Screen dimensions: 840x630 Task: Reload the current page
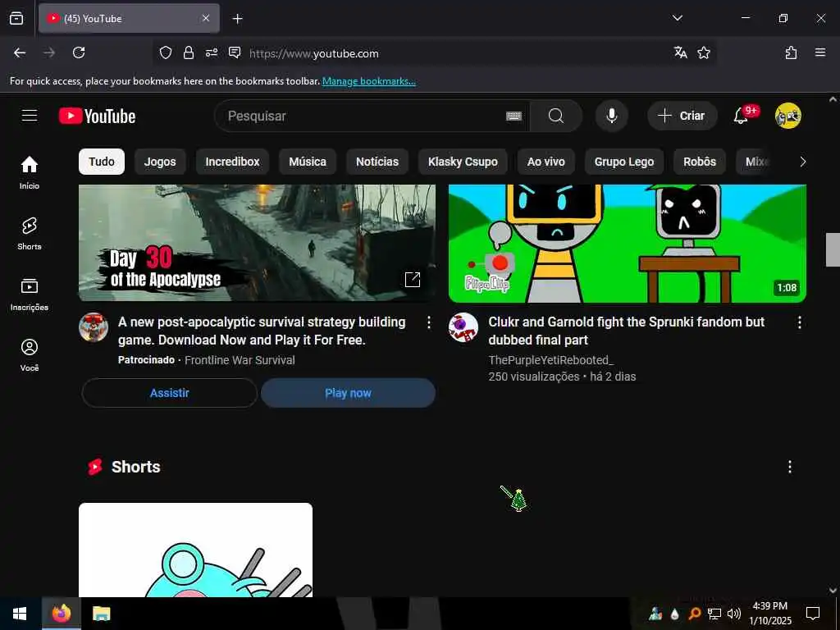(79, 52)
